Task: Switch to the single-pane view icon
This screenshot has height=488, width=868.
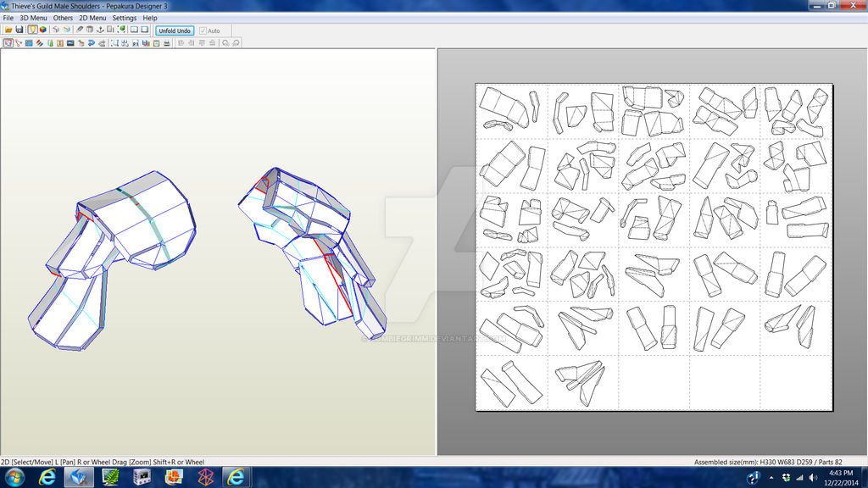Action: pos(144,30)
